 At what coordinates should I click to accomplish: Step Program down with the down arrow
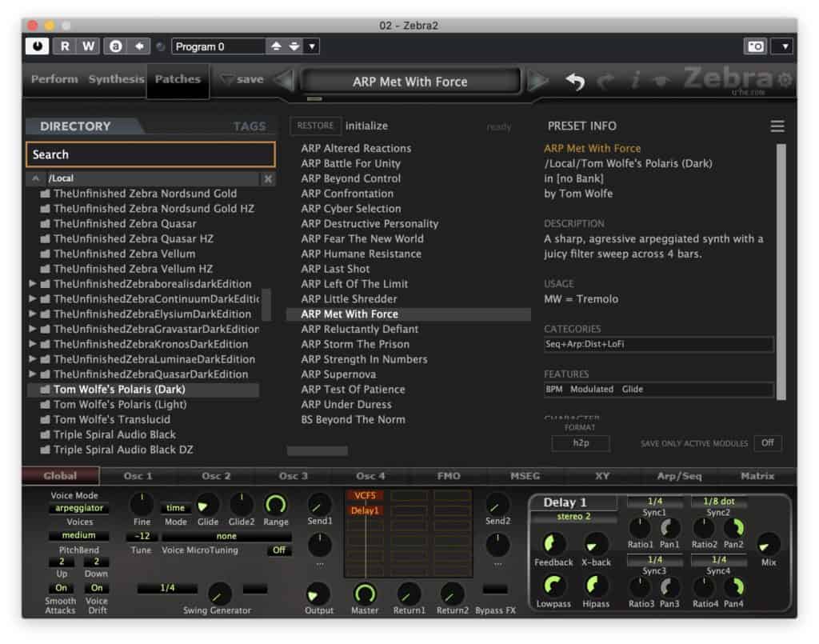[294, 46]
